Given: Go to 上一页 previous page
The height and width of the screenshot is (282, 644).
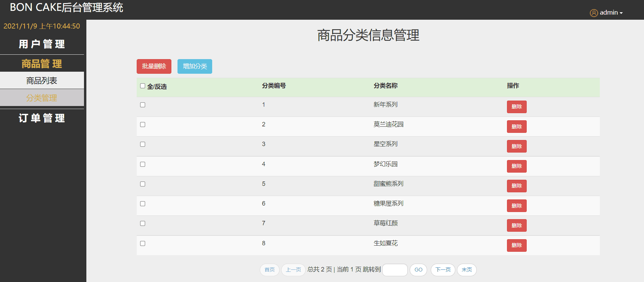Looking at the screenshot, I should (293, 270).
